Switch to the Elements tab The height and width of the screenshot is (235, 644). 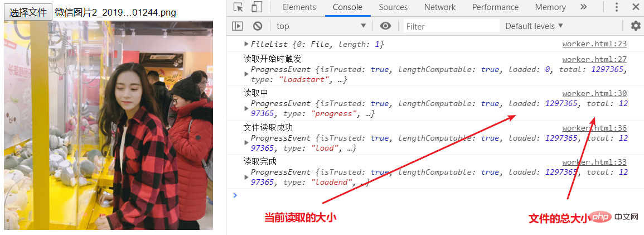point(299,7)
